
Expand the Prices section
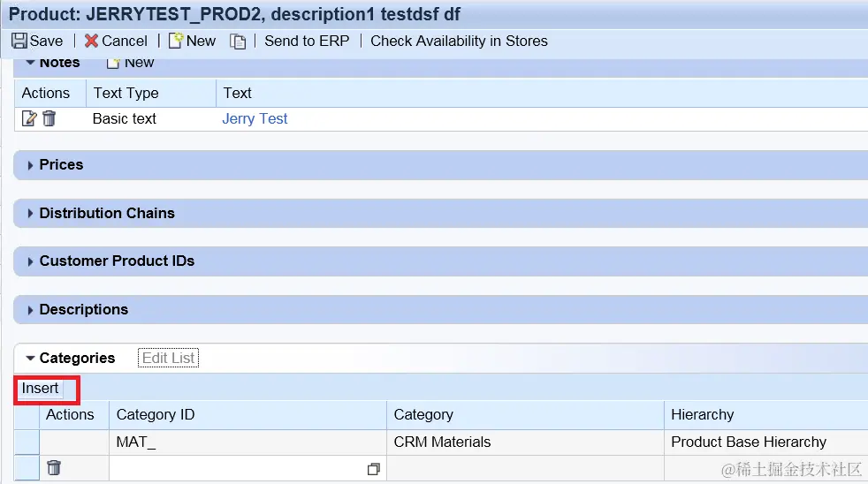pos(30,165)
